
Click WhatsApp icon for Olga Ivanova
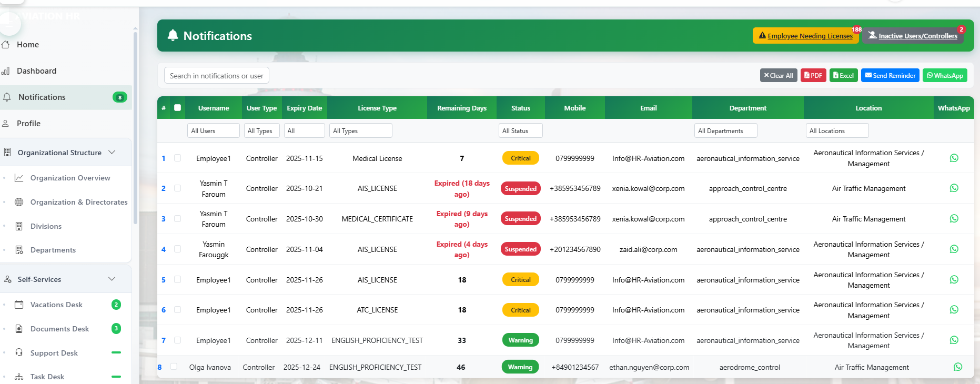coord(957,367)
